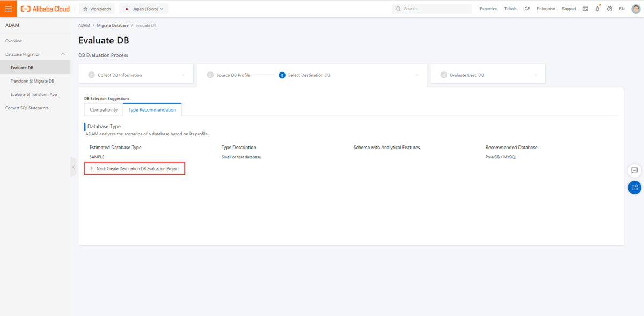Open the Support link
The image size is (644, 316).
(569, 9)
